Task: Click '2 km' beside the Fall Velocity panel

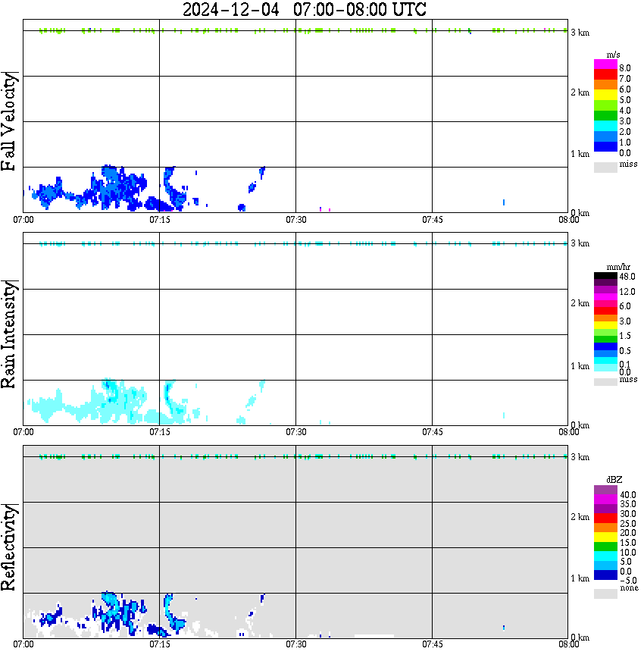Action: (580, 92)
